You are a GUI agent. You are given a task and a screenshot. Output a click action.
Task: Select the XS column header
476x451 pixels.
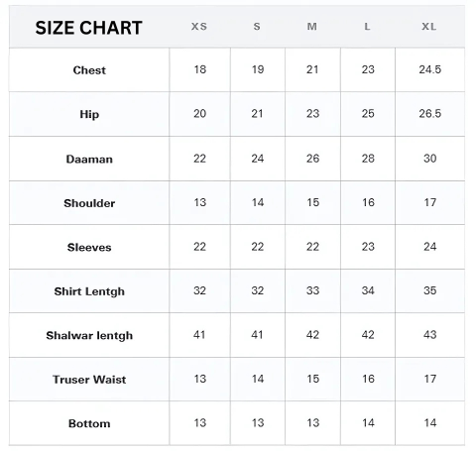tap(199, 27)
